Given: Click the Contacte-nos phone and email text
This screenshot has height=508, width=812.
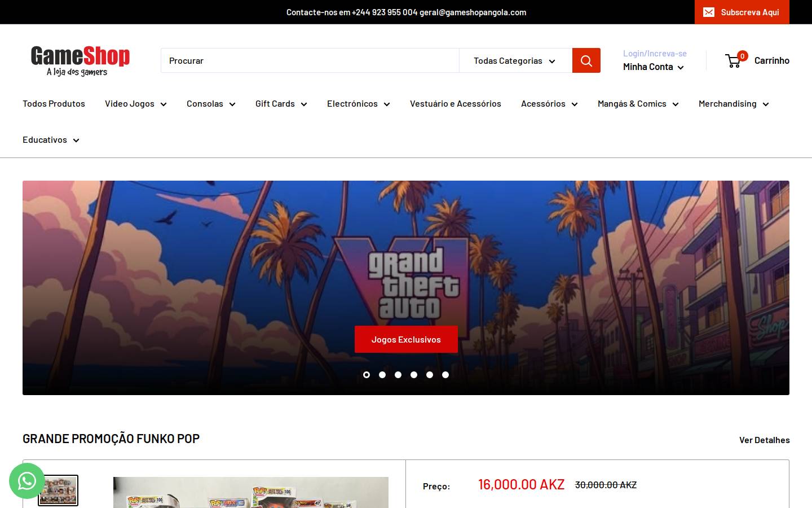Looking at the screenshot, I should (x=406, y=12).
